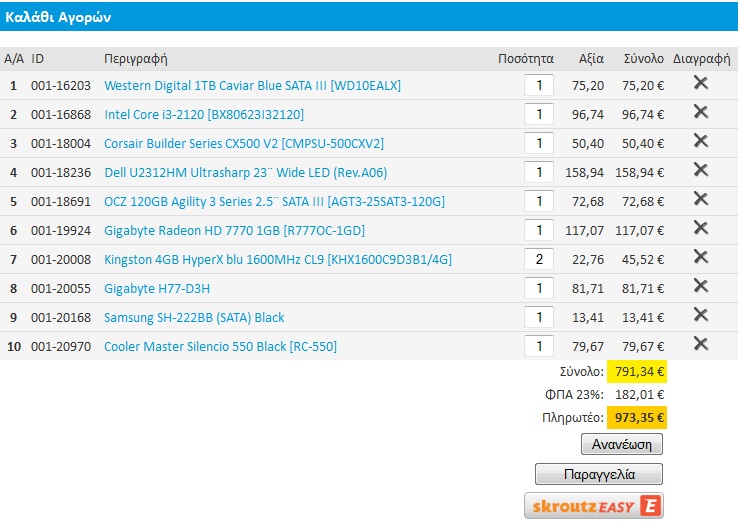Screen dimensions: 743x522
Task: Click the ΦΠΑ 23% label
Action: click(574, 395)
